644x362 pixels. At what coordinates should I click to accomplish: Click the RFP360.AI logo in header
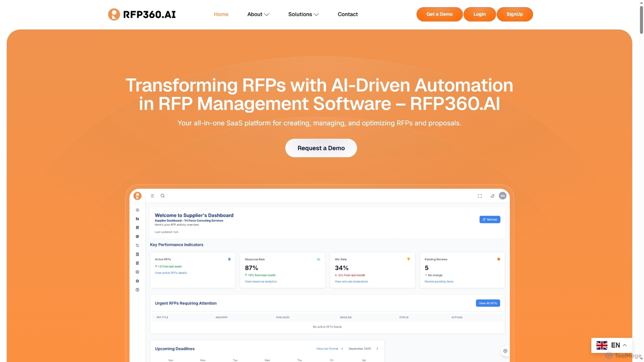pos(142,14)
